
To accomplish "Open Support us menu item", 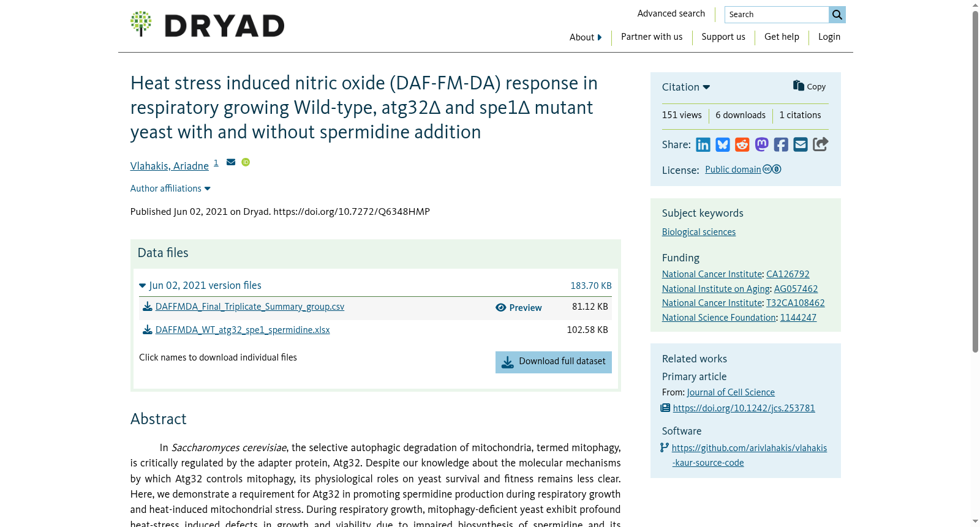I will (723, 37).
